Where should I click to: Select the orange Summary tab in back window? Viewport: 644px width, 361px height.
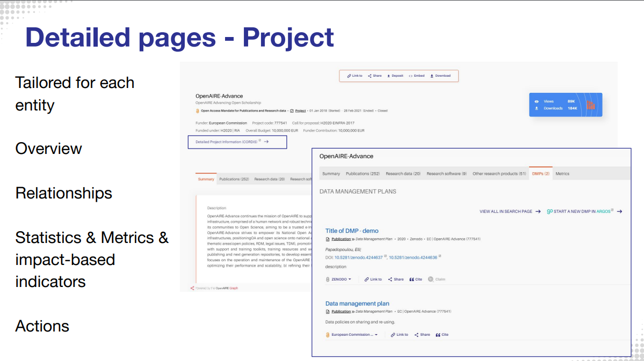pos(206,179)
